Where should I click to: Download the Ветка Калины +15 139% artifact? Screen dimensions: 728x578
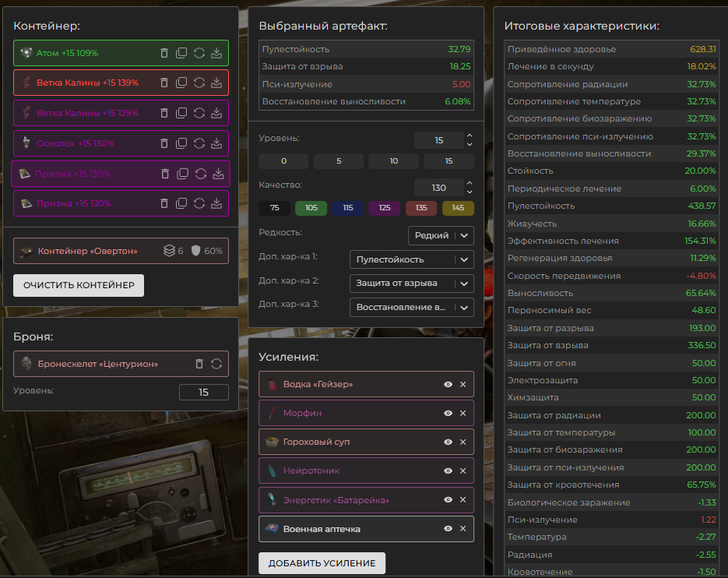[216, 83]
